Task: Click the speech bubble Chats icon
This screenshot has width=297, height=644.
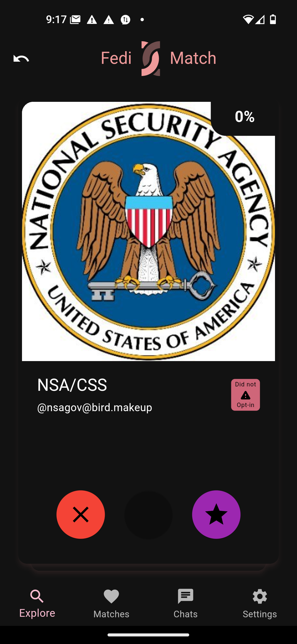Action: [186, 596]
